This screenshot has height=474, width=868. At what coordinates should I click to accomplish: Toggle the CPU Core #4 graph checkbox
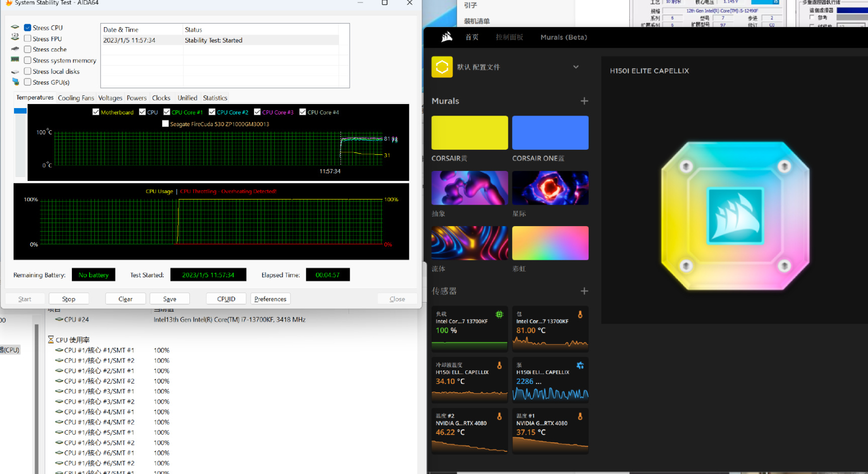click(302, 112)
